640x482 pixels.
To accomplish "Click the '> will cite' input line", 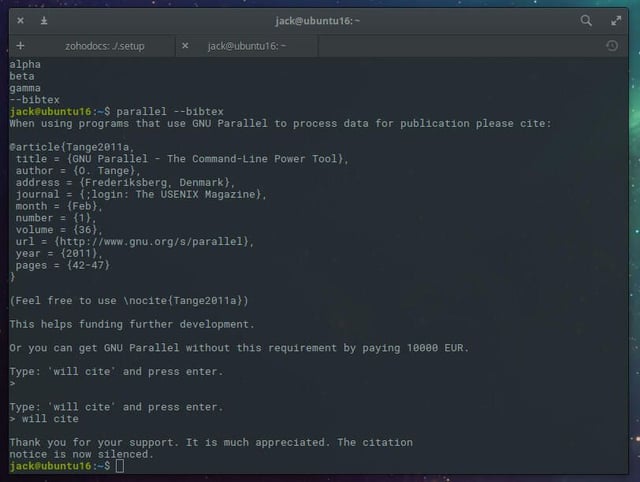I will pyautogui.click(x=44, y=419).
